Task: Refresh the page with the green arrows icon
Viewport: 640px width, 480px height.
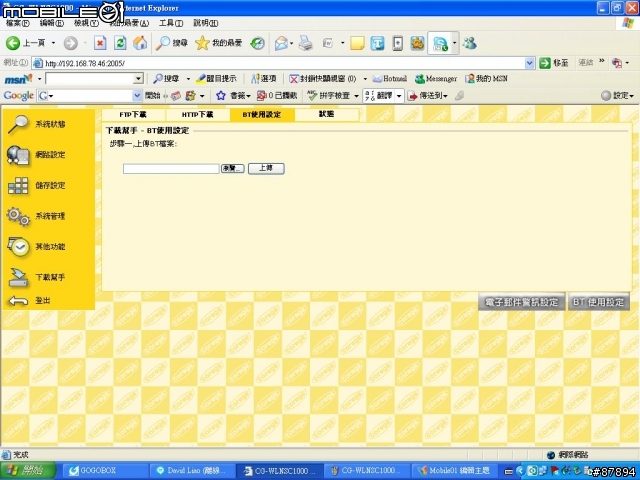Action: coord(120,43)
